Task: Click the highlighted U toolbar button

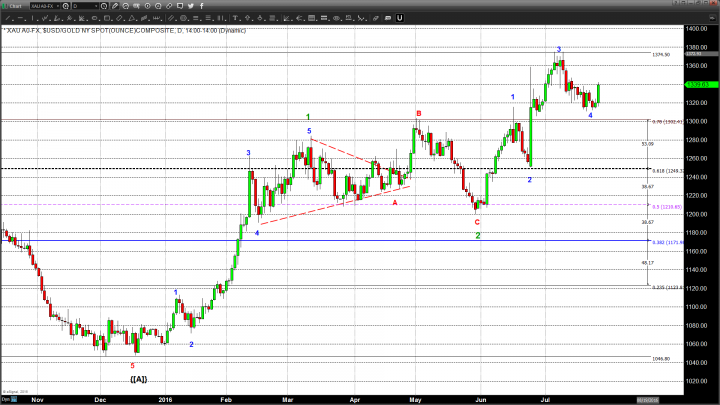Action: (x=399, y=18)
